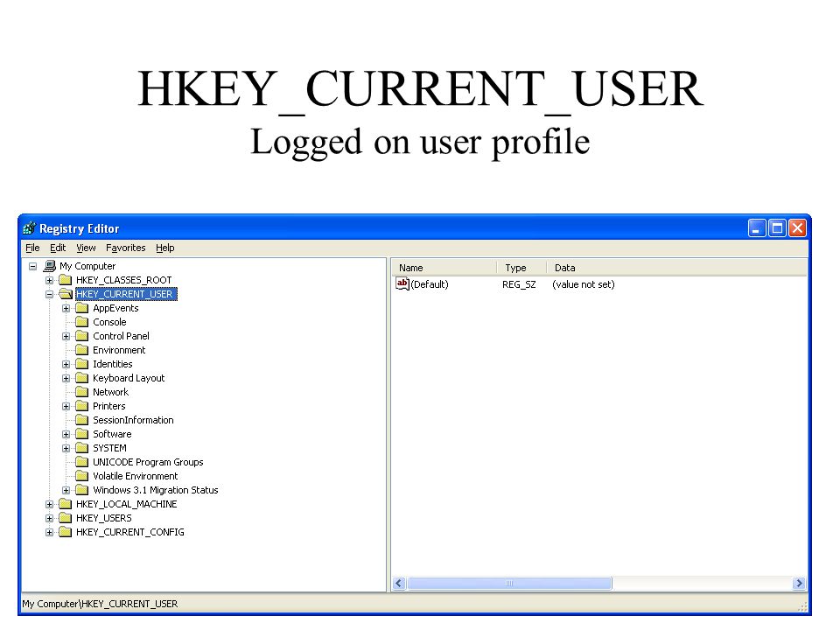840x630 pixels.
Task: Expand Windows 3.1 Migration Status key
Action: [66, 490]
